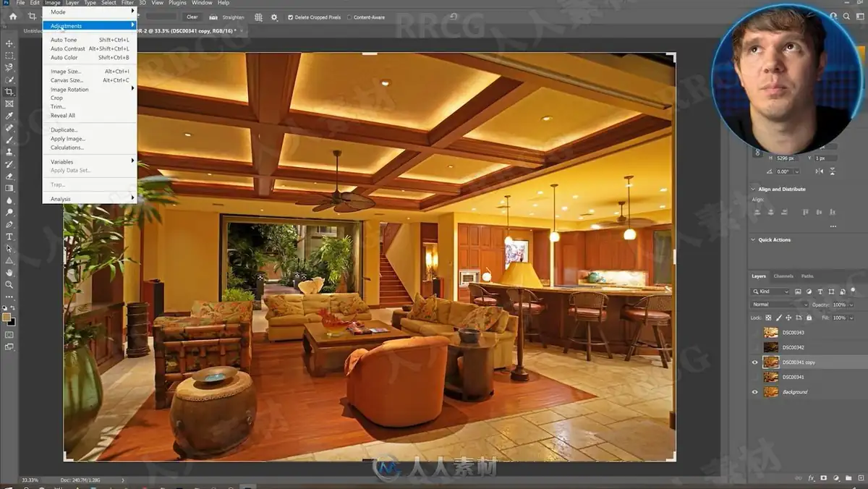Select the Brush tool
This screenshot has width=868, height=489.
(x=9, y=140)
